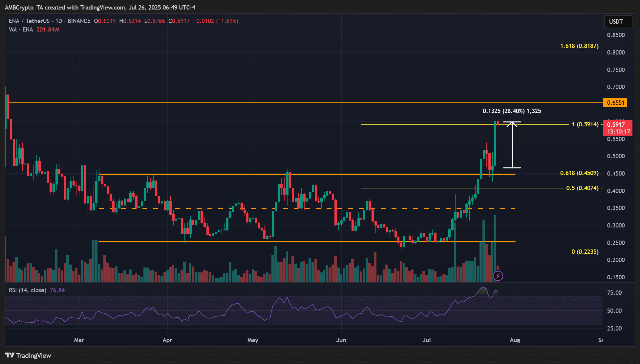Click the TradingView text link at the bottom
This screenshot has width=640, height=364.
tap(33, 355)
